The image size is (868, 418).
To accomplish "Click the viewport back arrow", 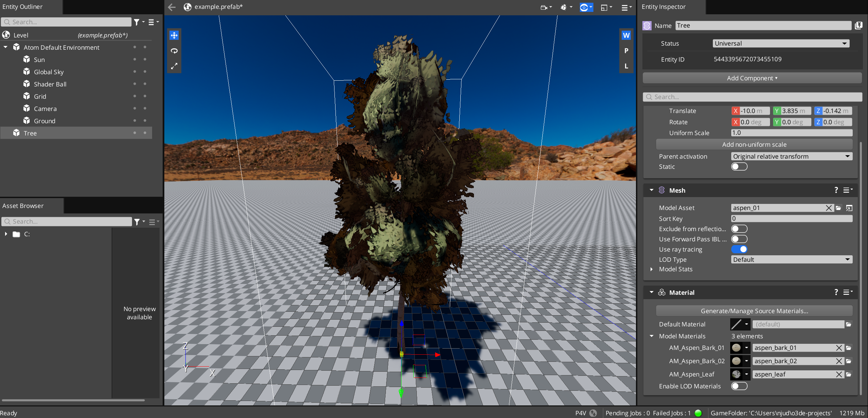I will (x=172, y=7).
